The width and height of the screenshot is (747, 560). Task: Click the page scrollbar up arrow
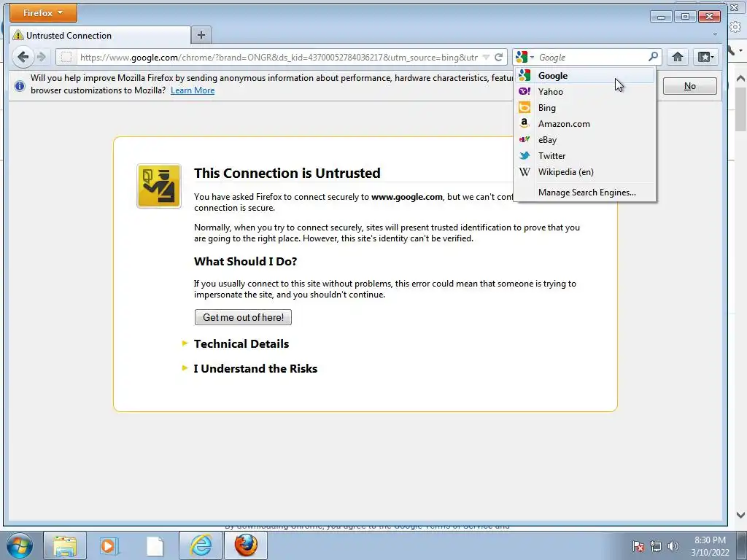740,78
